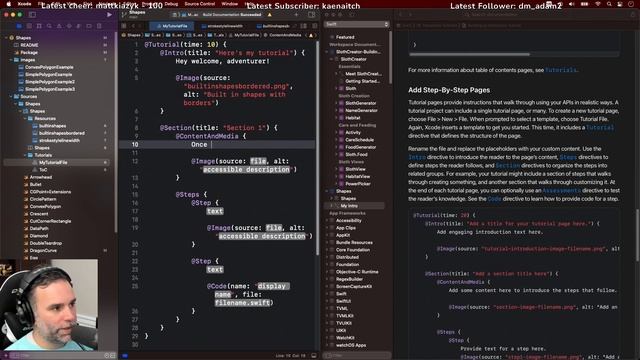Collapse the Resources folder disclosure triangle
The width and height of the screenshot is (640, 360).
pyautogui.click(x=25, y=118)
